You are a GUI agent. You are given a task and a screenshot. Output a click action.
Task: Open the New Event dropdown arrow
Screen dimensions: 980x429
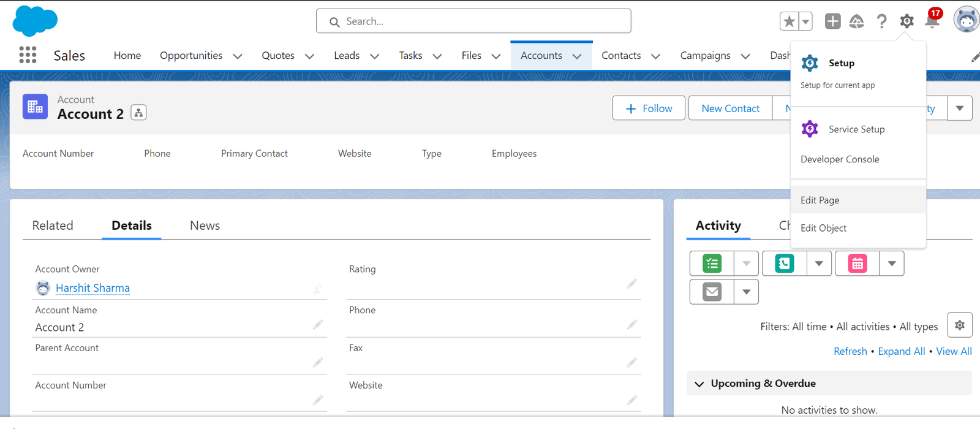point(892,264)
